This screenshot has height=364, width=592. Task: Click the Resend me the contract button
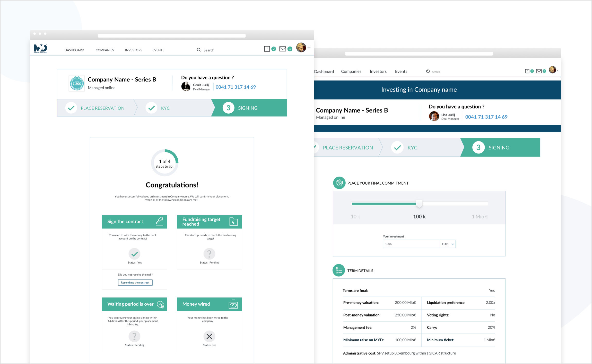(136, 282)
